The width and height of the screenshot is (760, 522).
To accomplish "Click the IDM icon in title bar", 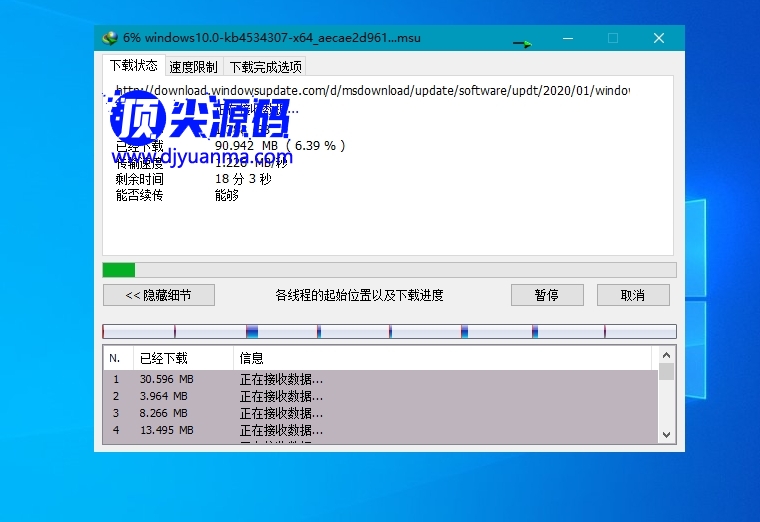I will pos(110,38).
